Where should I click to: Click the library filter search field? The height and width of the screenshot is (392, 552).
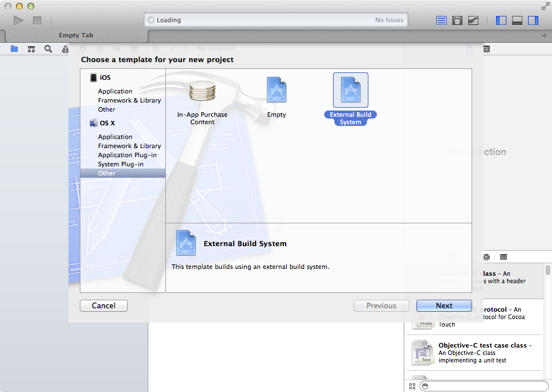click(x=484, y=386)
